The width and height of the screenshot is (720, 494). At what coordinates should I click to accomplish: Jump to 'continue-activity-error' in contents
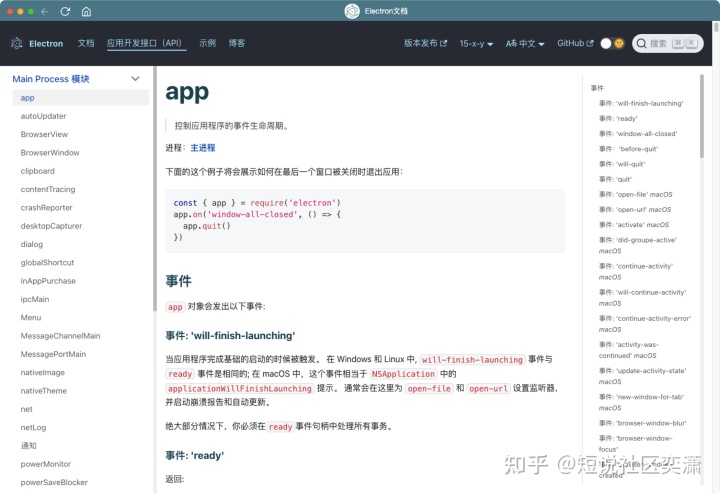(645, 324)
